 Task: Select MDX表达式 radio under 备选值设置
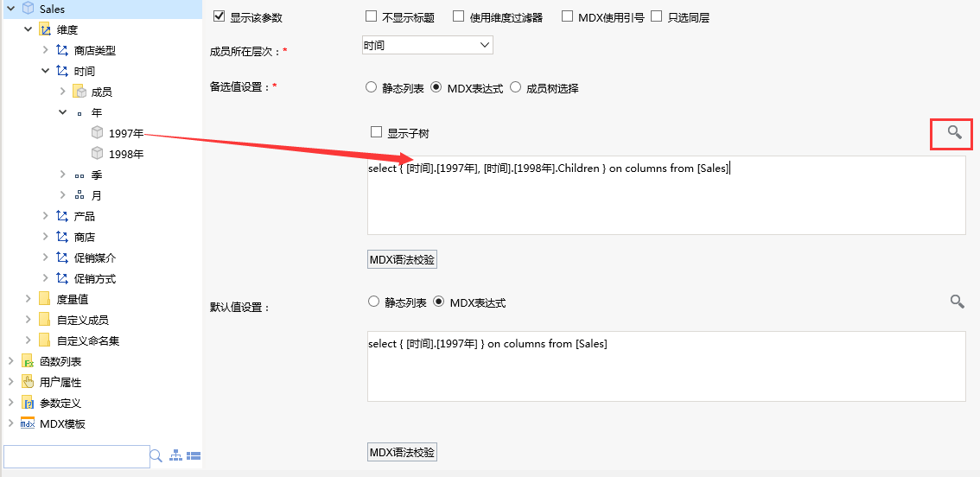point(436,87)
